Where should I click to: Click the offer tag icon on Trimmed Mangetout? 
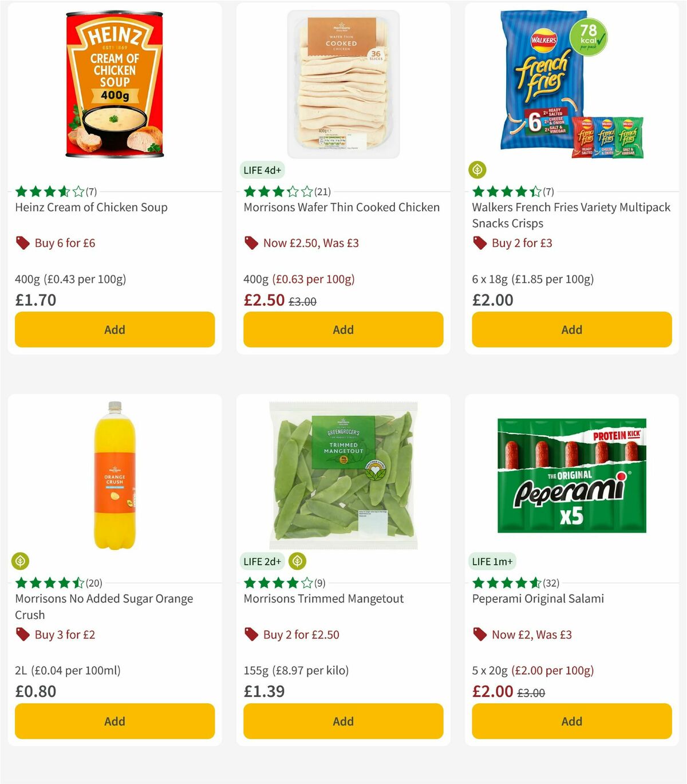tap(250, 635)
